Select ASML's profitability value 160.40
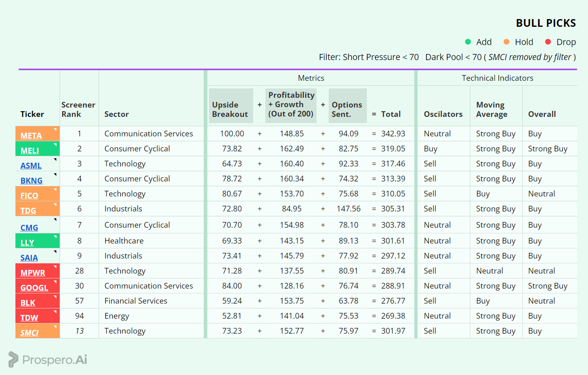The height and width of the screenshot is (375, 588). tap(292, 164)
